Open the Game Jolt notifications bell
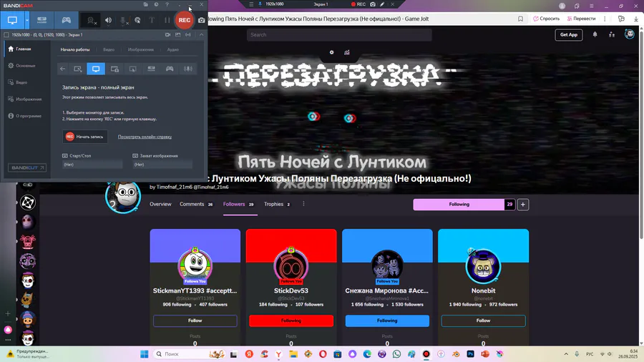This screenshot has height=362, width=644. [x=595, y=35]
